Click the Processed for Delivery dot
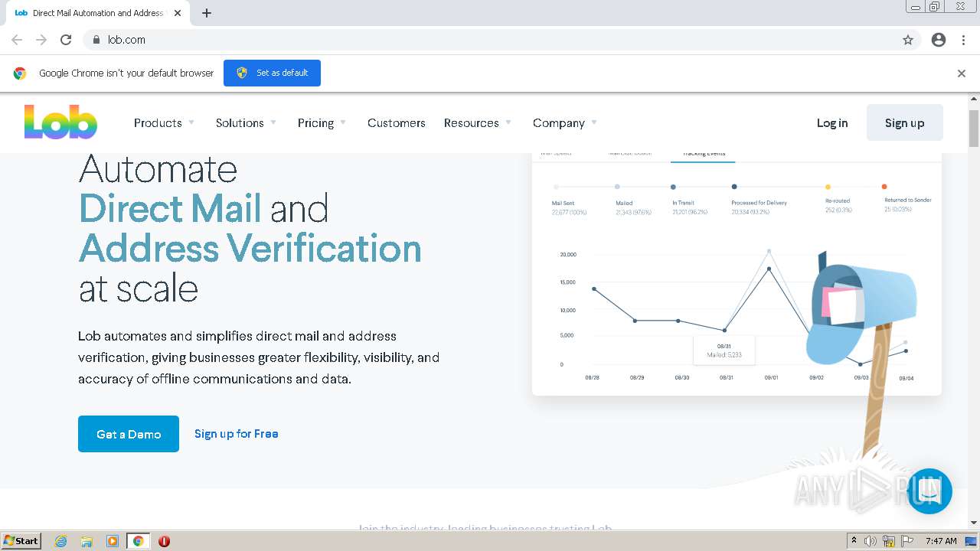 tap(734, 187)
